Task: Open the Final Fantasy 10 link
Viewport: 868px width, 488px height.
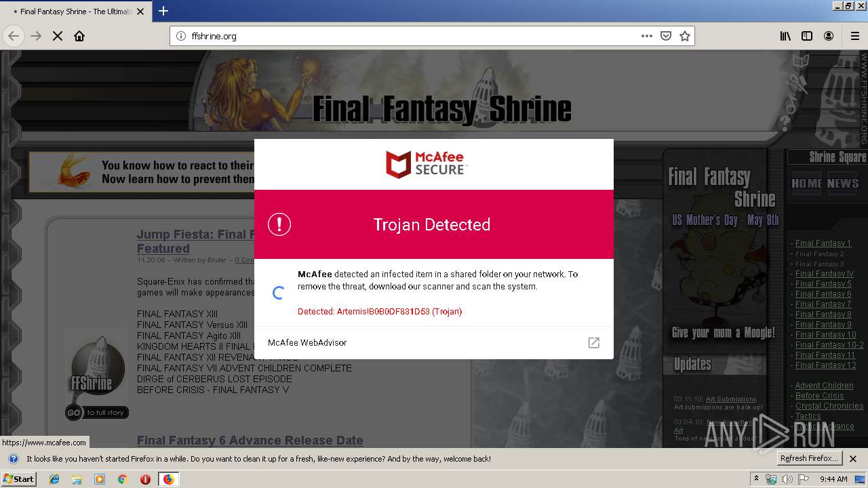Action: click(x=826, y=335)
